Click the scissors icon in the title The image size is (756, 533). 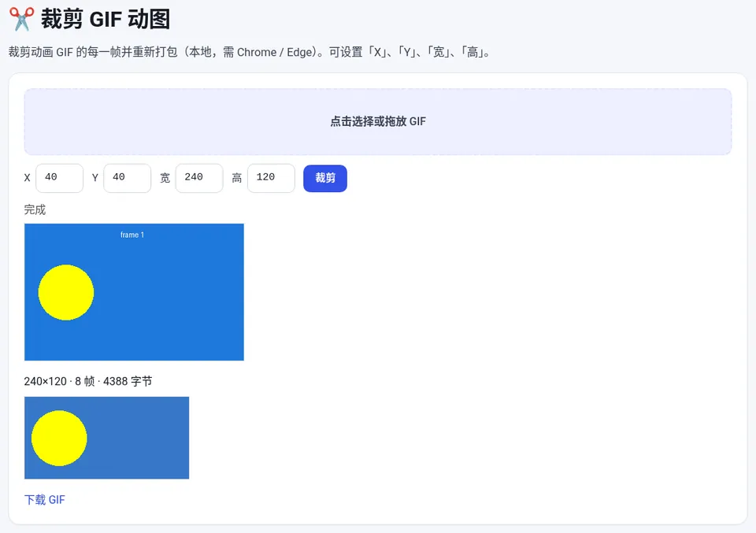22,19
